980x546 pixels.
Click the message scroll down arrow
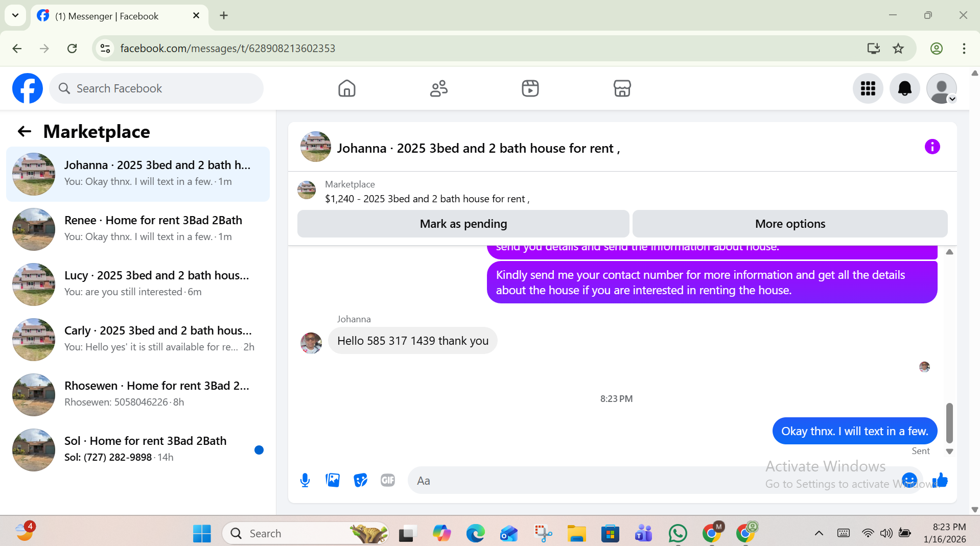[949, 452]
